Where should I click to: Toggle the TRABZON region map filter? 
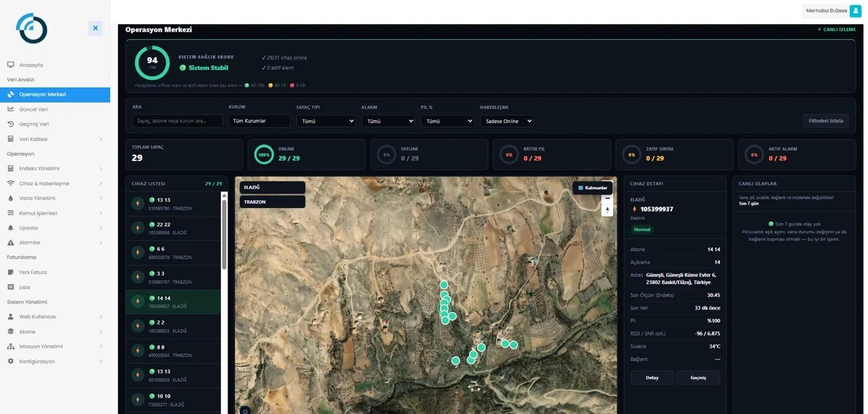(x=272, y=202)
